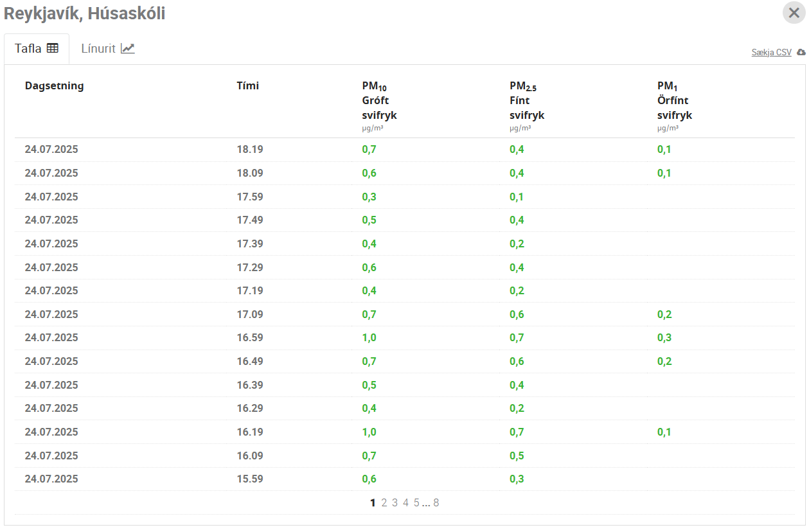Screen dimensions: 809x532
Task: Click the Dagsetning column header
Action: tap(54, 85)
